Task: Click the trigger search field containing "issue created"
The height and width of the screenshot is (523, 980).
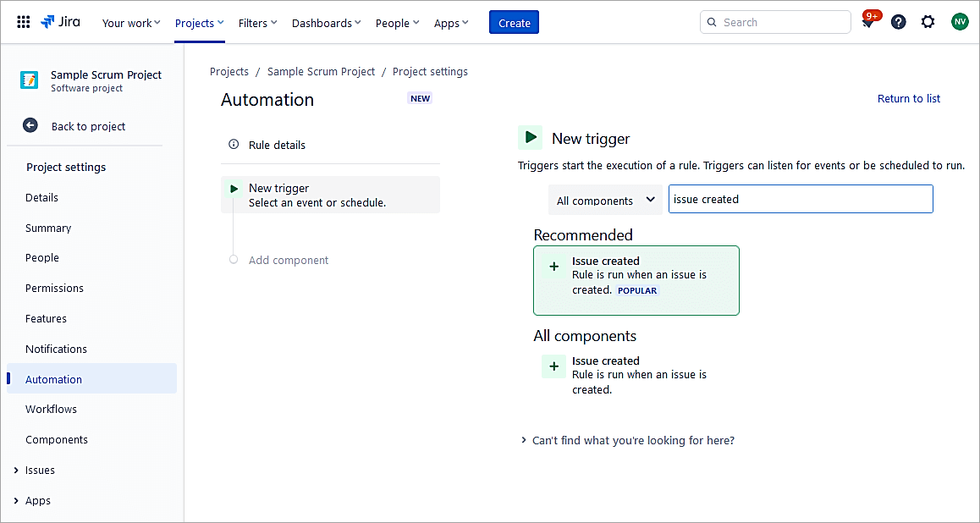Action: (800, 200)
